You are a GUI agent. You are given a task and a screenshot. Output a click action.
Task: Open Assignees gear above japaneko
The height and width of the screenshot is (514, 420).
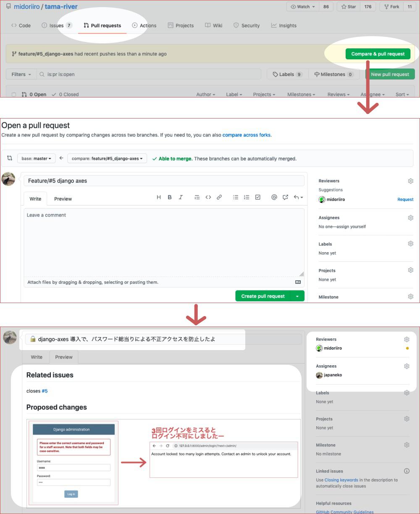point(407,366)
